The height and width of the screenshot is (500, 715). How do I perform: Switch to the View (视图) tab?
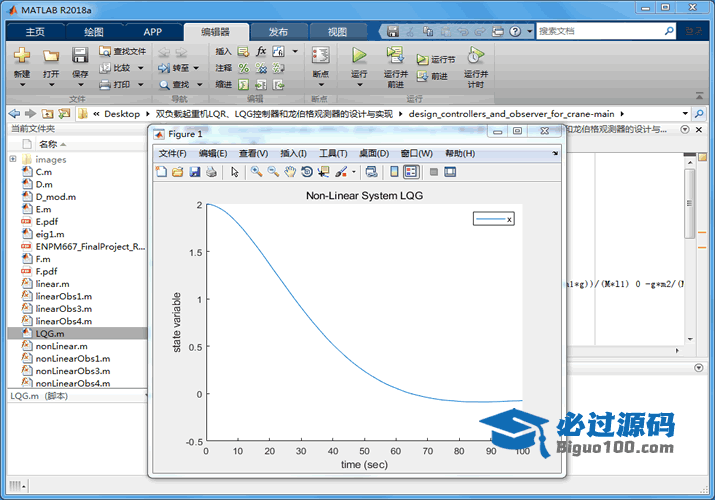coord(337,32)
